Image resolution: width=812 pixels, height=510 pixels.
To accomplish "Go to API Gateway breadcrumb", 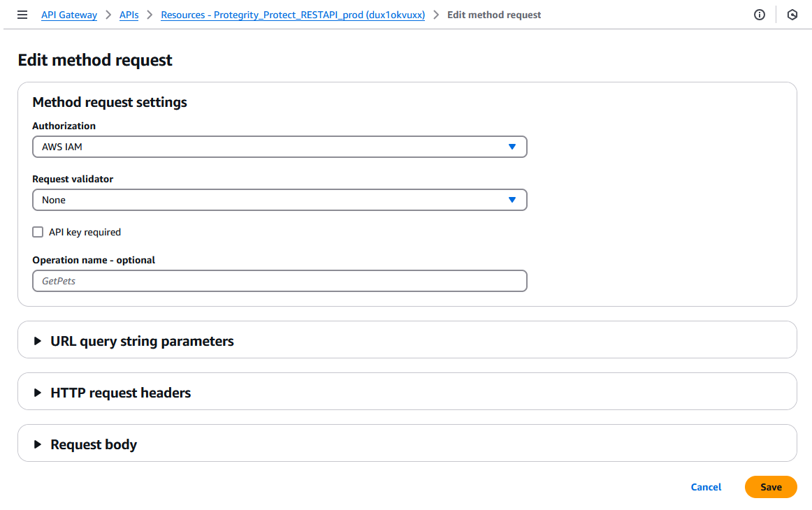I will [69, 15].
